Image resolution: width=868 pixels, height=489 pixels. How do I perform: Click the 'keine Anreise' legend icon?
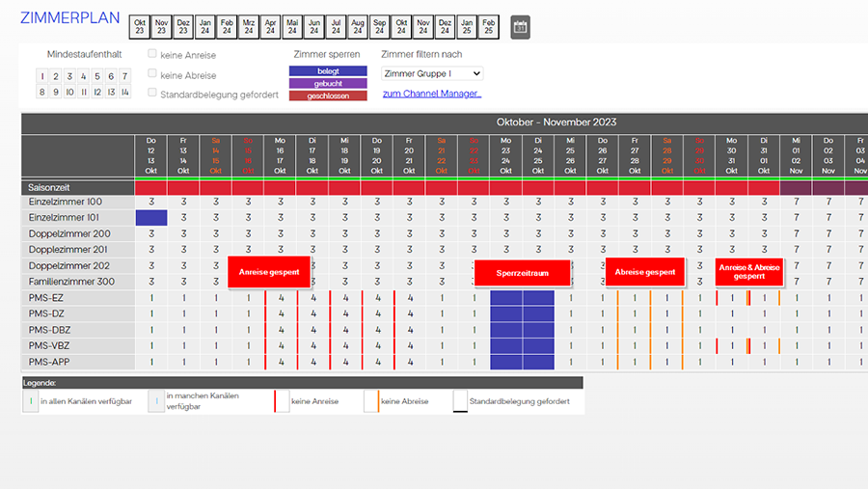pos(282,400)
